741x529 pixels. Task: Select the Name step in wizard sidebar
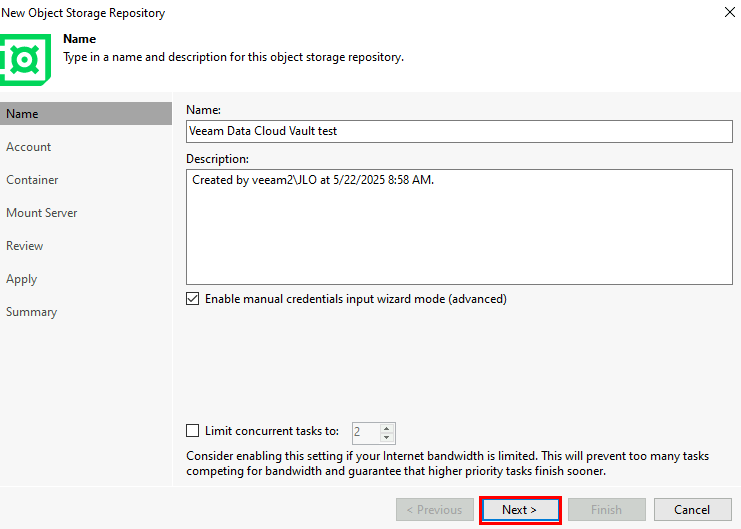click(x=86, y=114)
